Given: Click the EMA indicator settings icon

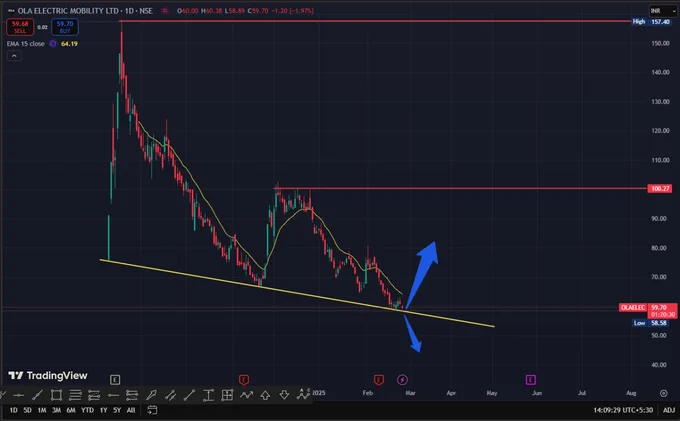Looking at the screenshot, I should tap(53, 44).
